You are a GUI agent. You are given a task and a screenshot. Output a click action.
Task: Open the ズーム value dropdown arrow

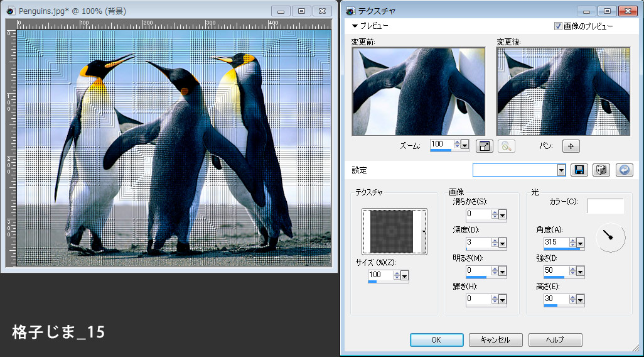[x=464, y=145]
